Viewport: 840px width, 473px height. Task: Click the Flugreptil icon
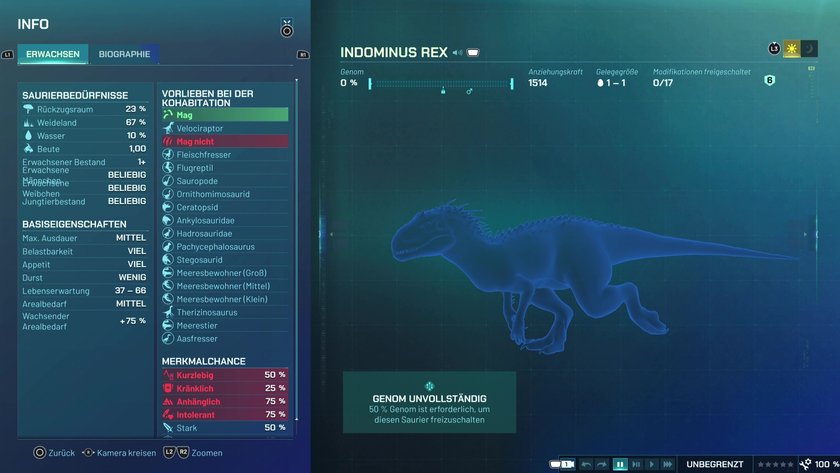pyautogui.click(x=168, y=168)
